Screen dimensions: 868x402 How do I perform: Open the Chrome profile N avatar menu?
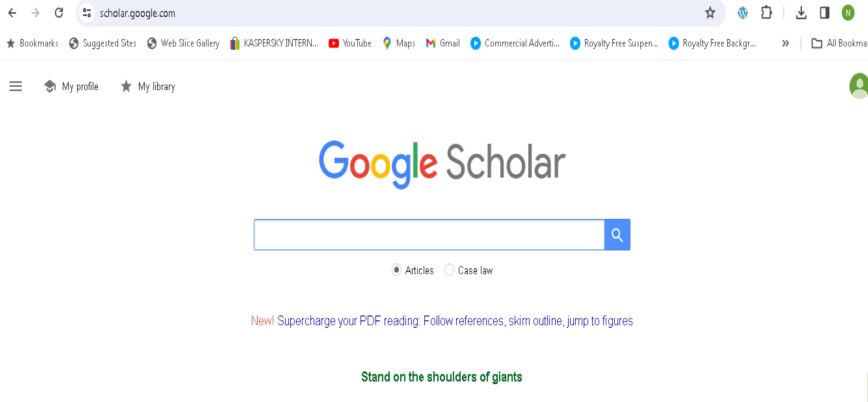[848, 13]
